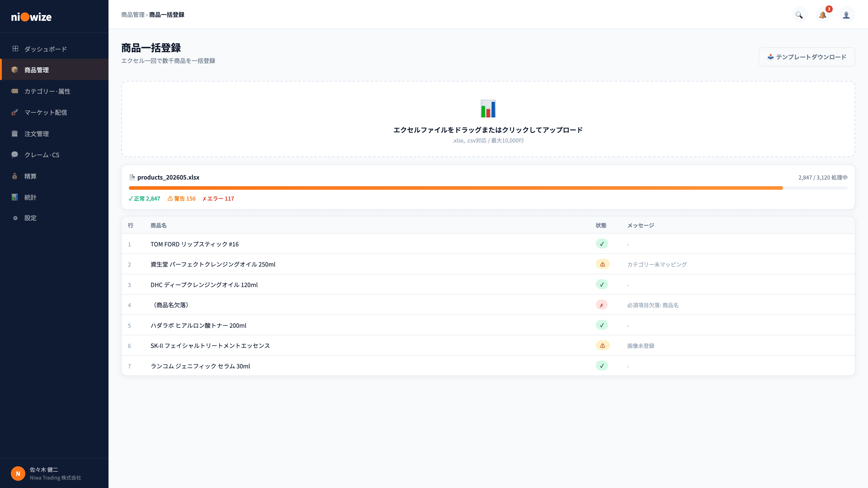Select 資生堂 パーフェクトクレンジングオイル 250ml

pyautogui.click(x=213, y=264)
